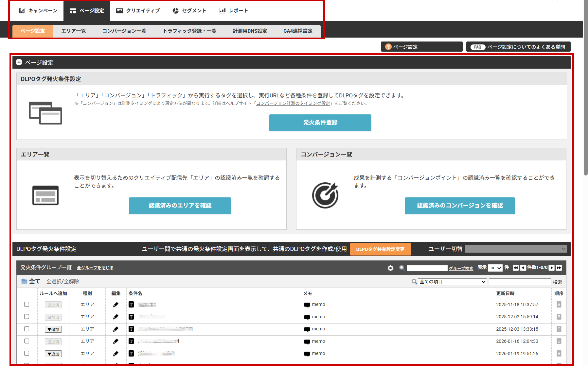Select the クリエイティブ top navigation tab
This screenshot has height=366, width=588.
[x=138, y=11]
